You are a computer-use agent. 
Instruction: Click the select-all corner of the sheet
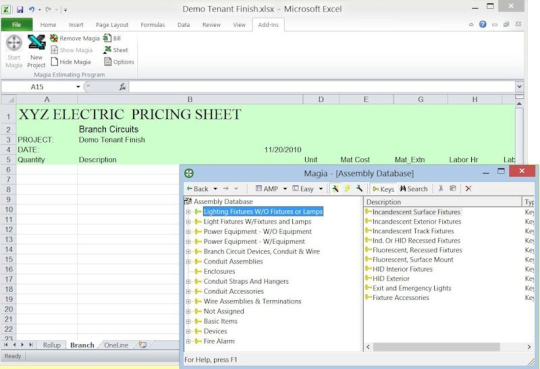pos(9,100)
